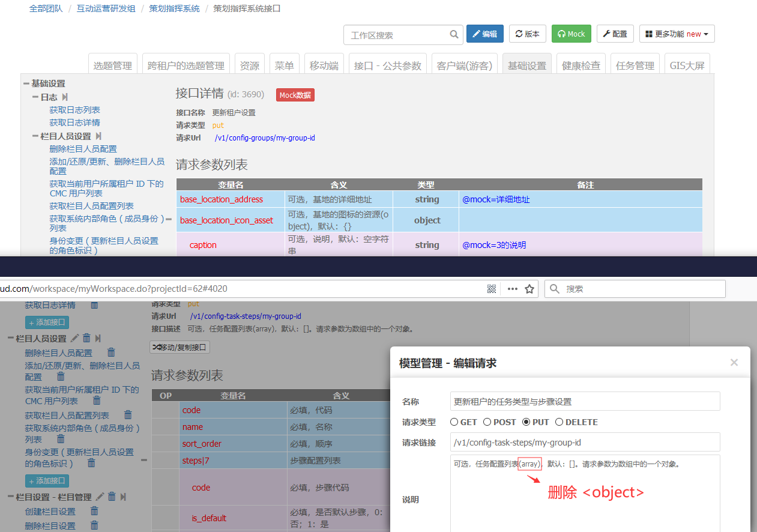Select the POST request type radio
Viewport: 757px width, 532px height.
[x=487, y=422]
